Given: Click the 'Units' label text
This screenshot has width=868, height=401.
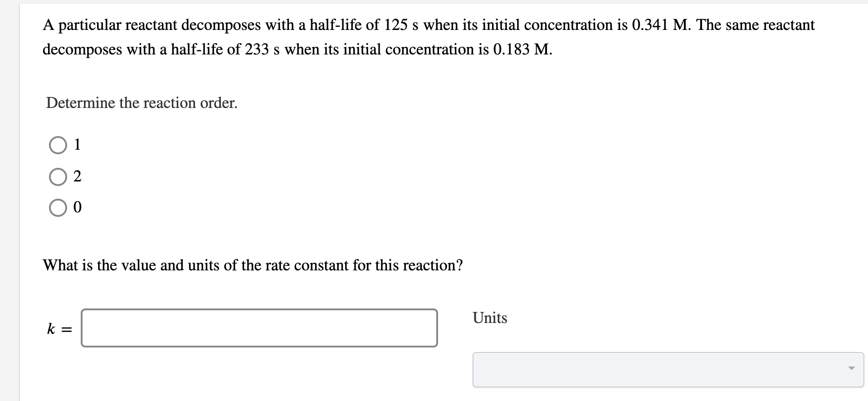Looking at the screenshot, I should [490, 318].
